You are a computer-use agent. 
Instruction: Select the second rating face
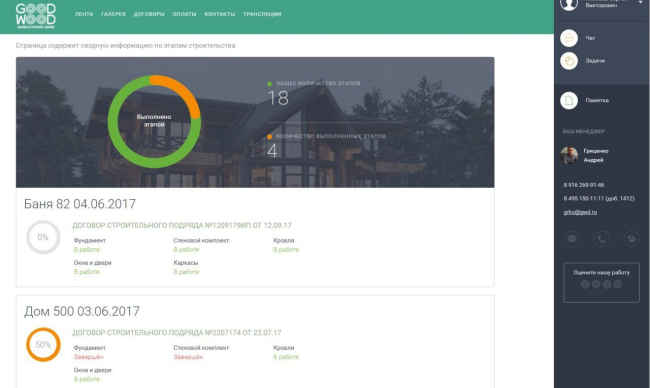[x=596, y=284]
